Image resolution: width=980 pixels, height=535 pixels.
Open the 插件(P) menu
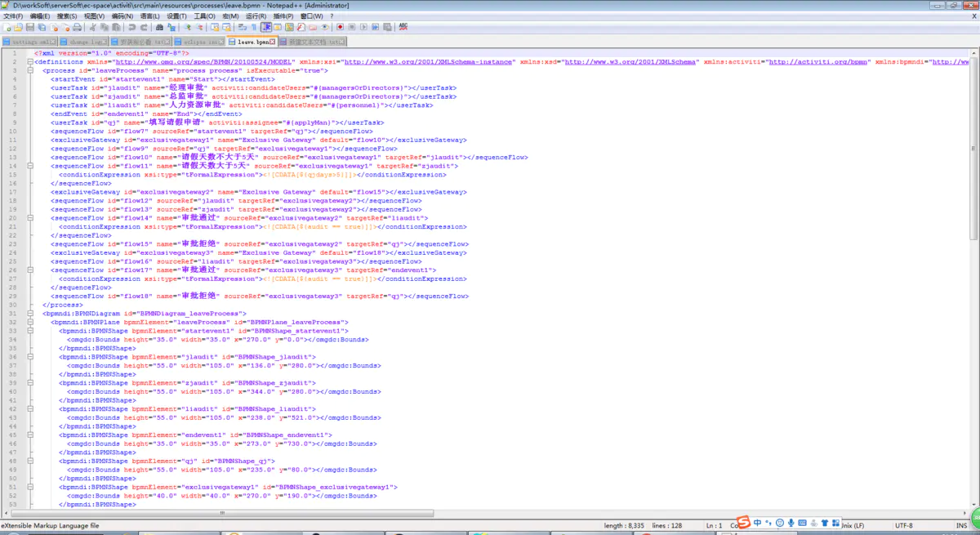pyautogui.click(x=283, y=16)
